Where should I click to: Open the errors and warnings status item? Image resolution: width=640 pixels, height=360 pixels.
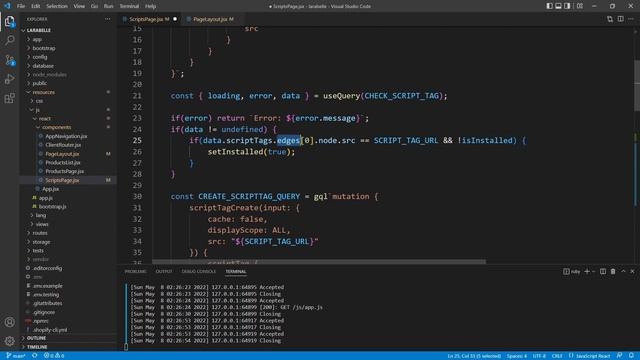tap(54, 356)
